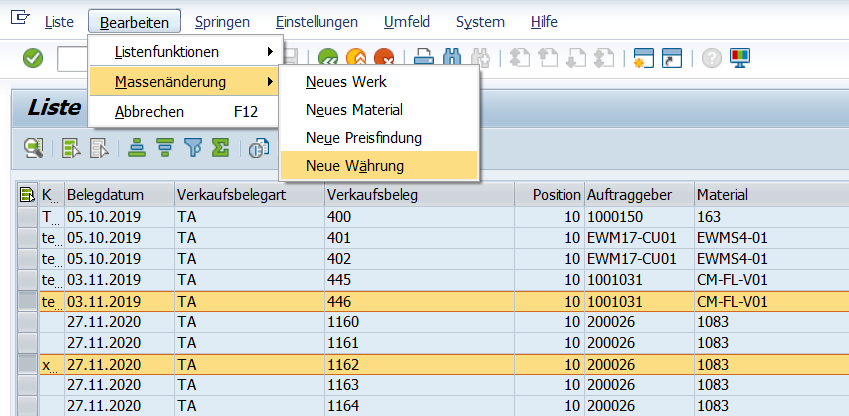The width and height of the screenshot is (849, 416).
Task: Click the sort ascending icon
Action: [x=138, y=147]
